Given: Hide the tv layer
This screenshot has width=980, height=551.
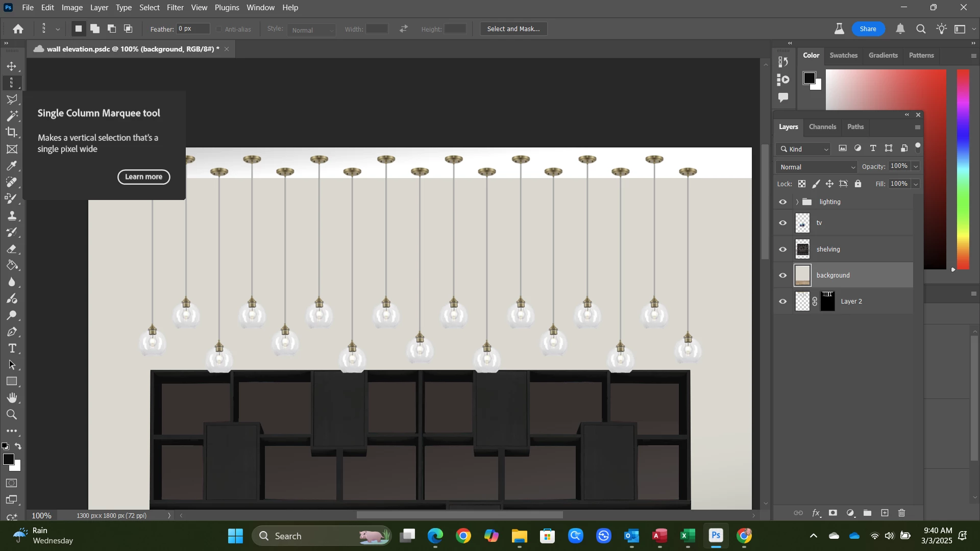Looking at the screenshot, I should (783, 223).
